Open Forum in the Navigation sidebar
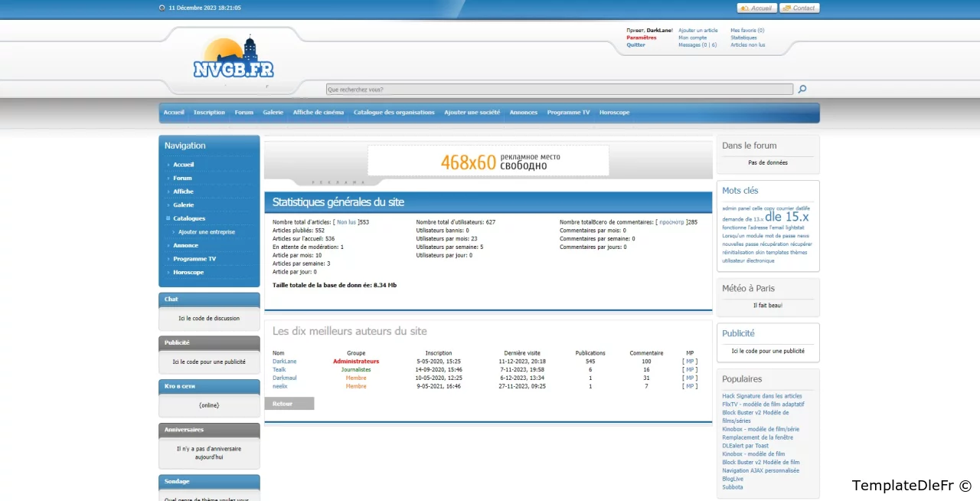This screenshot has width=980, height=501. tap(182, 178)
